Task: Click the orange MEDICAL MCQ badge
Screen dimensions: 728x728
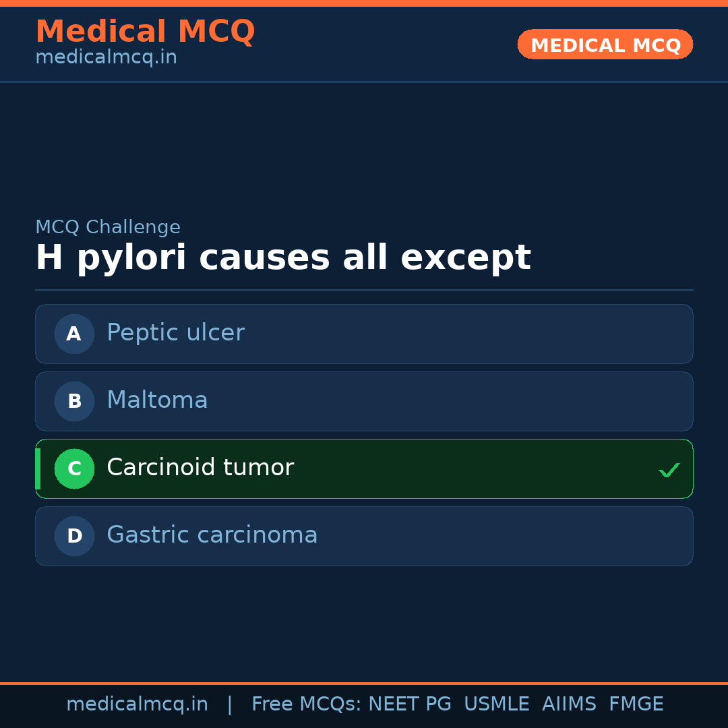Action: (x=605, y=44)
